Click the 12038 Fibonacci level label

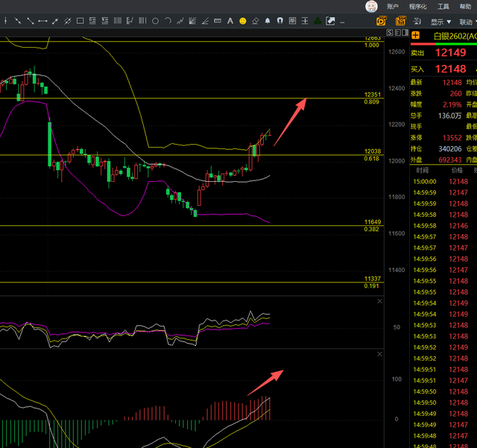373,151
